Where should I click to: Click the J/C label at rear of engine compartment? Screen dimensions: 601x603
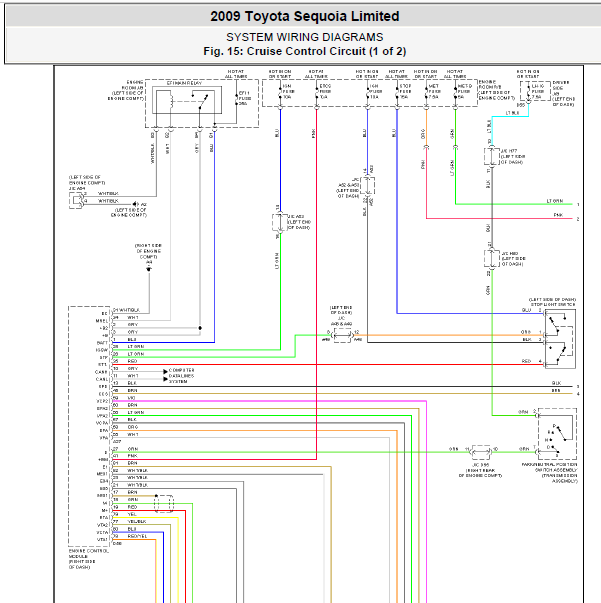(x=480, y=470)
